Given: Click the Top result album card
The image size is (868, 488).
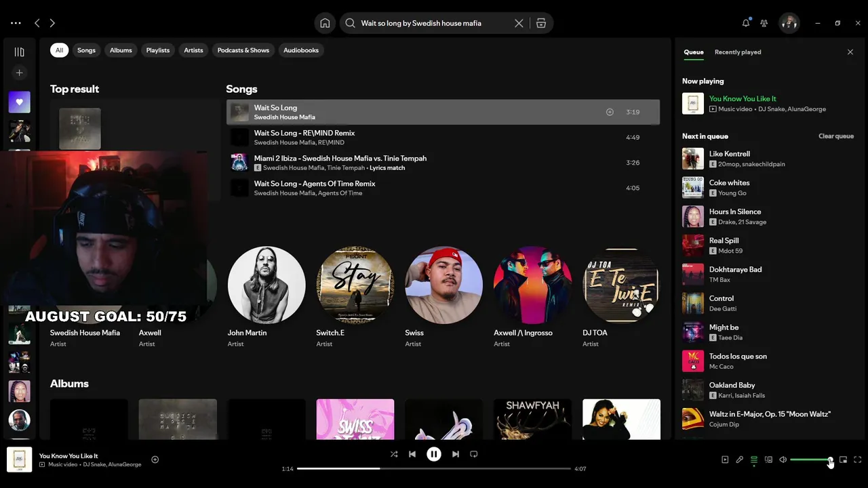Looking at the screenshot, I should 80,129.
